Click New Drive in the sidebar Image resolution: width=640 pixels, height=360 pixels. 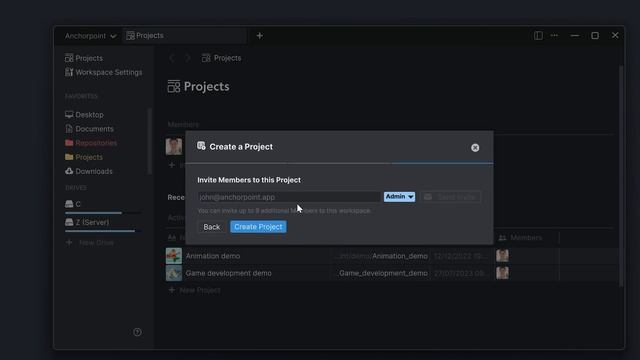coord(90,243)
